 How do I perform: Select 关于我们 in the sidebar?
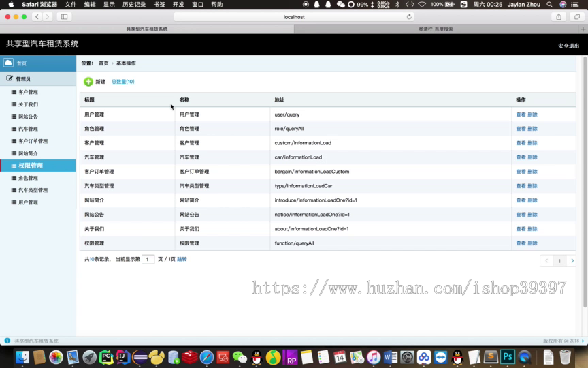(x=28, y=104)
